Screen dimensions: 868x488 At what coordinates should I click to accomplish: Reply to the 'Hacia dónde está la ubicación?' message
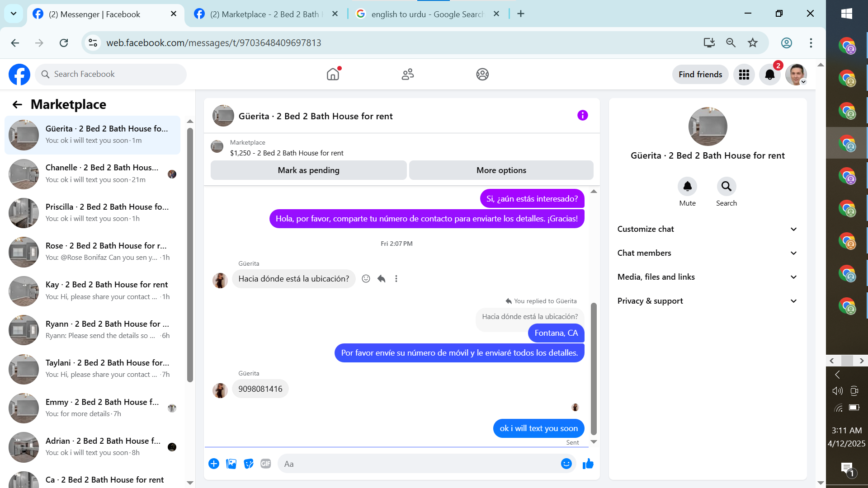(x=382, y=279)
